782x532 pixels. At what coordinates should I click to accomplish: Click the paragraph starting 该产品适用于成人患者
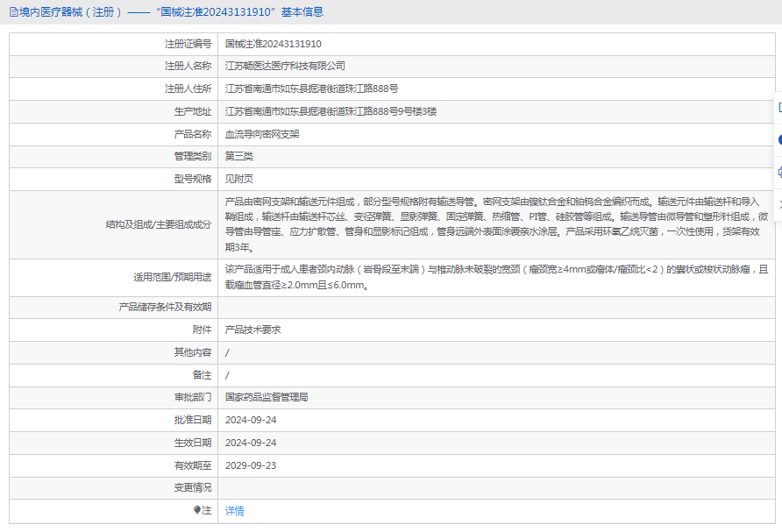pos(496,277)
